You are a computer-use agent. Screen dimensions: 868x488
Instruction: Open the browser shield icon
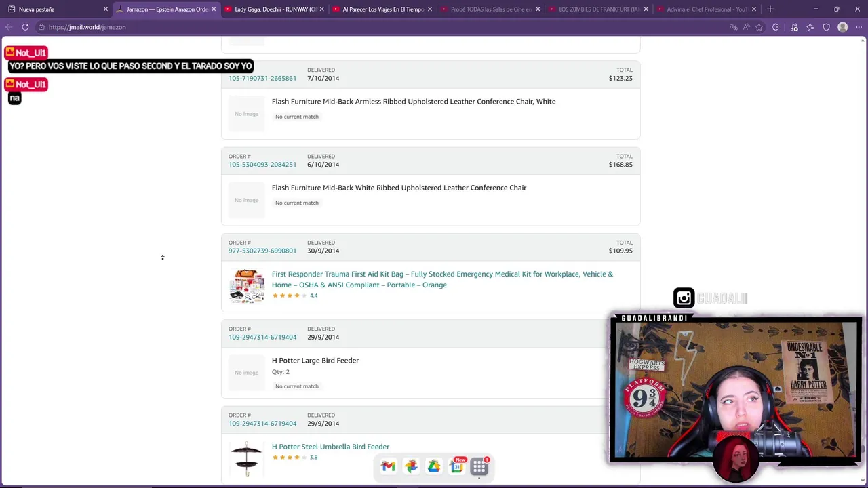(x=826, y=27)
